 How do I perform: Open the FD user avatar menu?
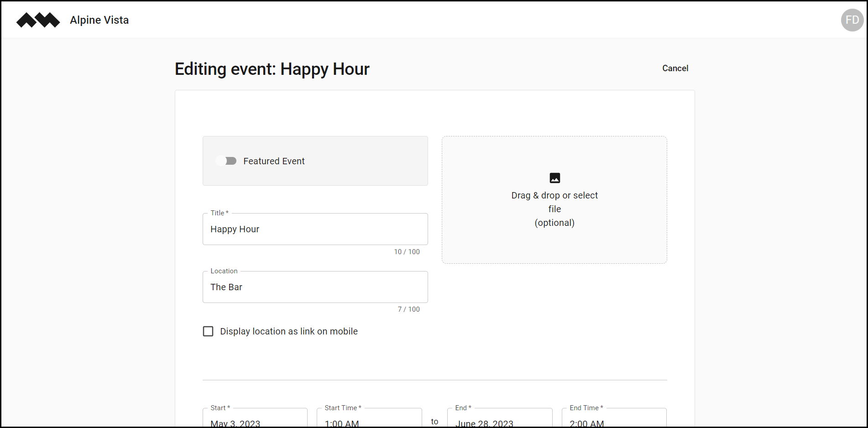[x=852, y=20]
